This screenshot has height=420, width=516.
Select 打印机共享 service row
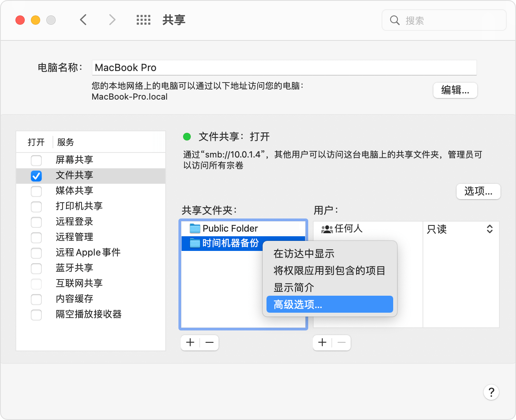click(91, 207)
